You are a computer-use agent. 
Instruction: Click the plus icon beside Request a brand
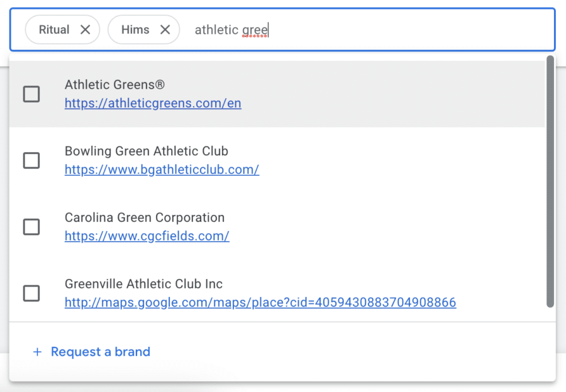coord(37,352)
